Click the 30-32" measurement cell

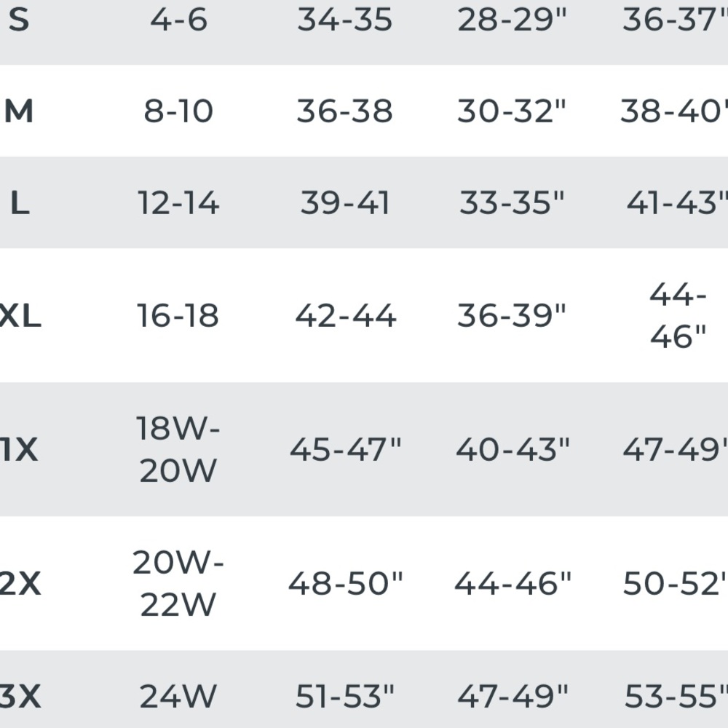[513, 112]
